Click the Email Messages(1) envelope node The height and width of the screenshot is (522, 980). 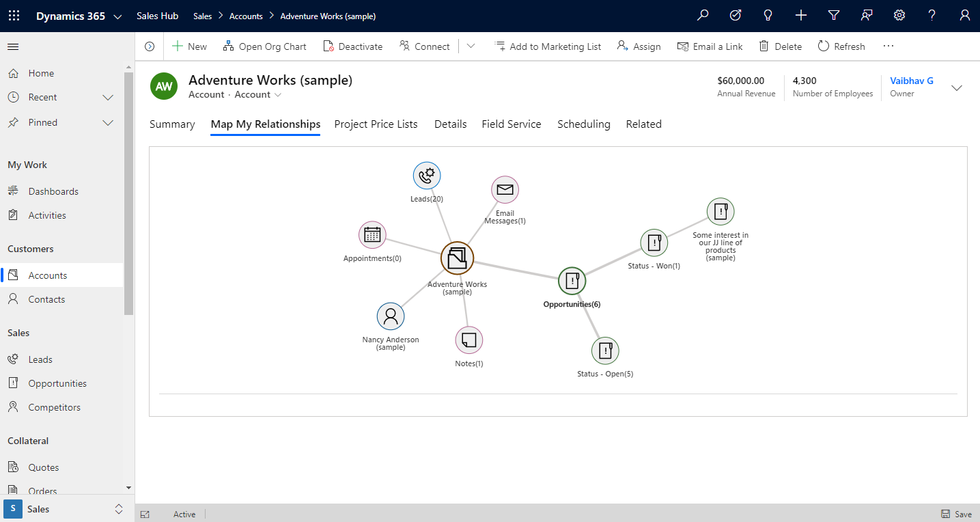coord(505,190)
